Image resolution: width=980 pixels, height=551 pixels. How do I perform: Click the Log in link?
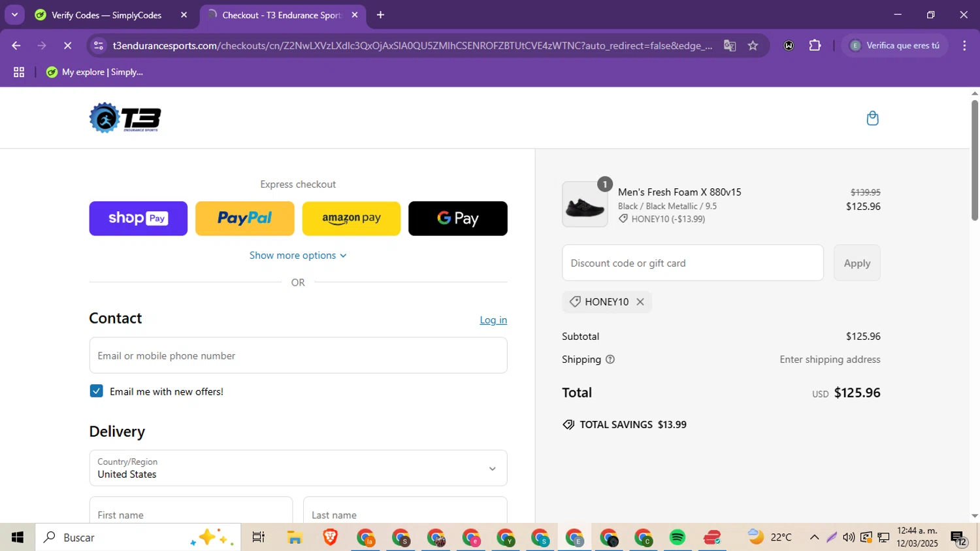pyautogui.click(x=493, y=320)
